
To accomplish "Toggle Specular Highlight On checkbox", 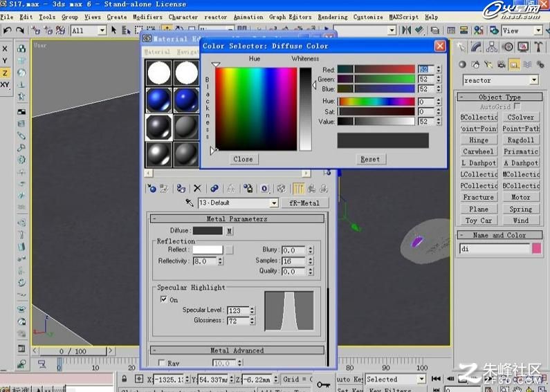I will (x=163, y=299).
